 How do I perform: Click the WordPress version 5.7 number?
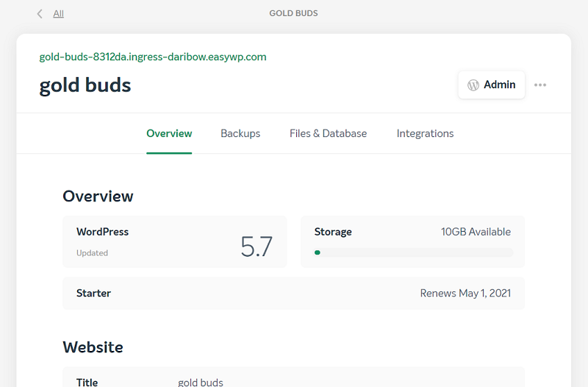click(x=257, y=247)
